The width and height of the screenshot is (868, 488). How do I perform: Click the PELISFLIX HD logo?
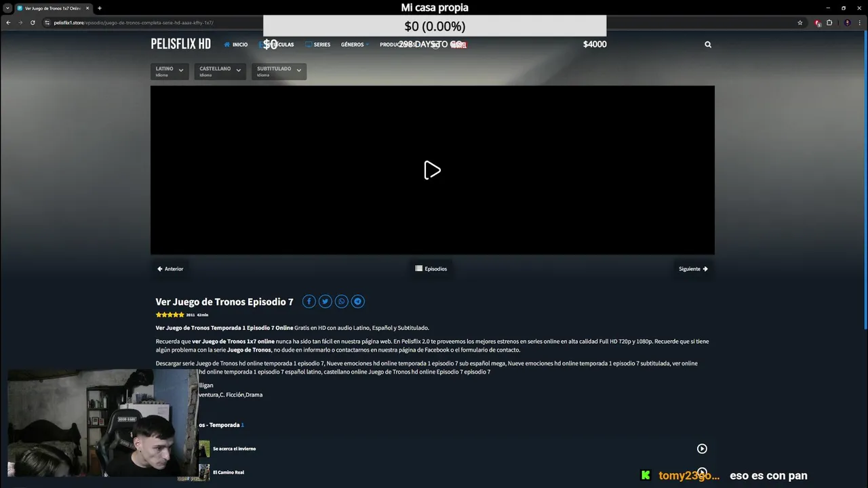pyautogui.click(x=180, y=44)
